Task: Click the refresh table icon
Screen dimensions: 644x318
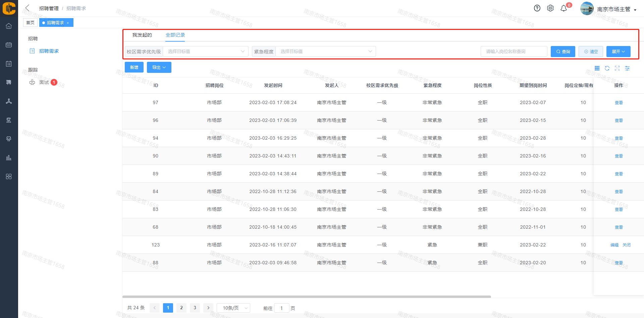Action: pos(607,69)
